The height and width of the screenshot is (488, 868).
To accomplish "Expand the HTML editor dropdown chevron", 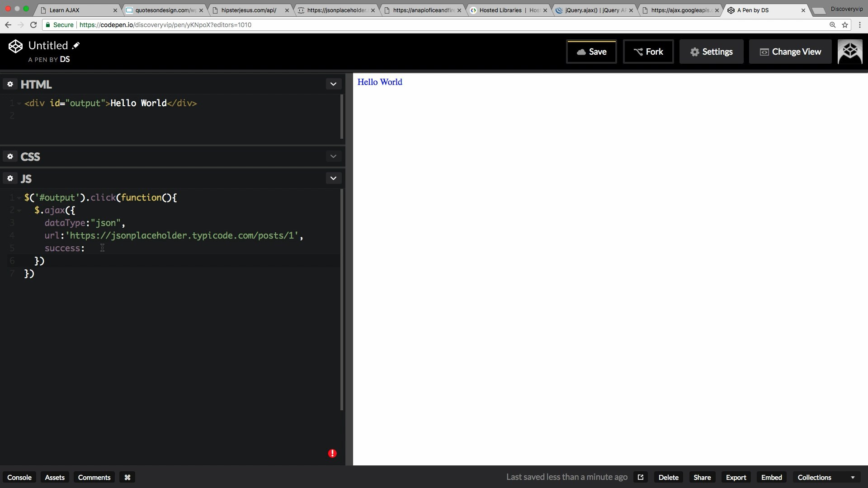I will pos(333,84).
